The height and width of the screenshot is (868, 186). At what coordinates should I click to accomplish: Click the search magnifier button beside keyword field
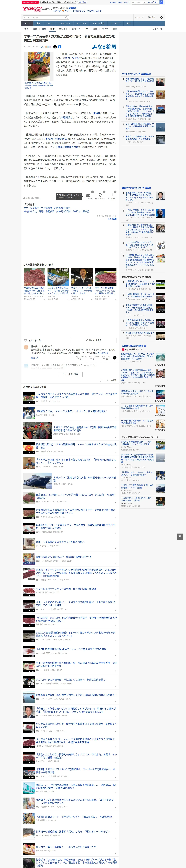[66, 18]
